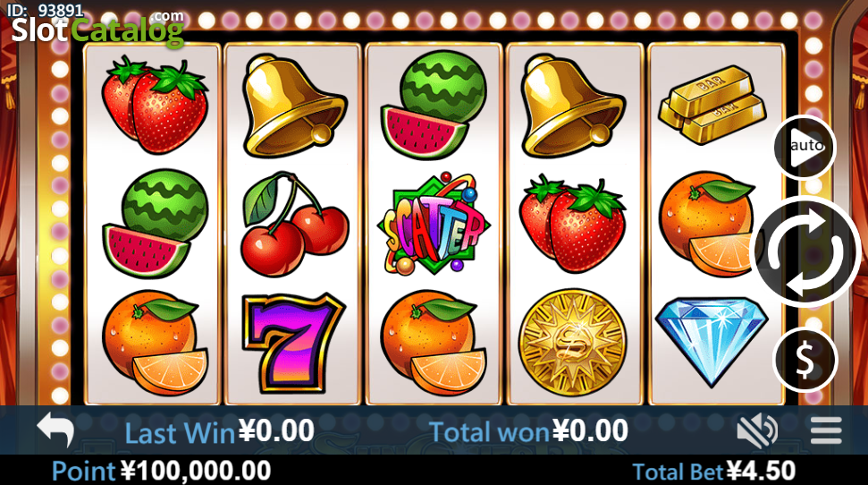Click the Point balance value
Screen dimensions: 868x485
tap(196, 472)
